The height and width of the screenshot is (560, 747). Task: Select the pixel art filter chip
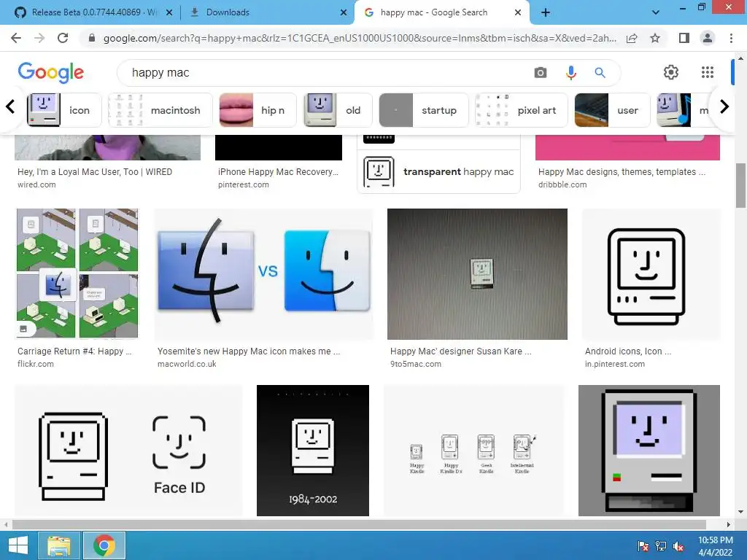coord(522,110)
